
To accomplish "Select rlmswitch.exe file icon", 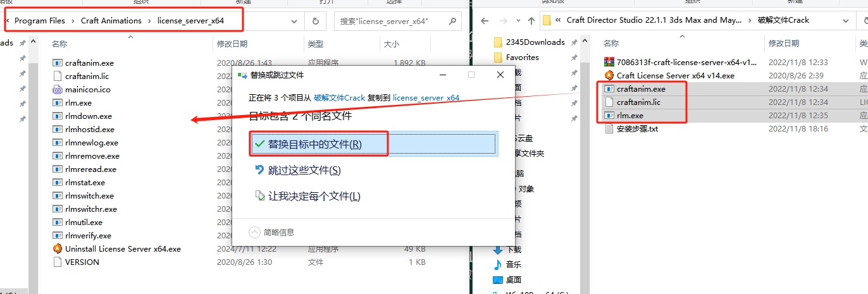I will pyautogui.click(x=58, y=195).
